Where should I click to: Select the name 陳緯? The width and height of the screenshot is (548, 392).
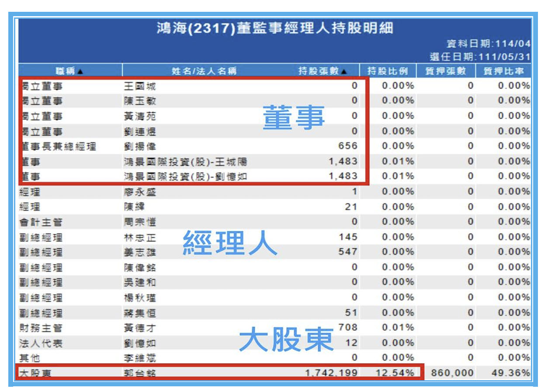pos(134,207)
